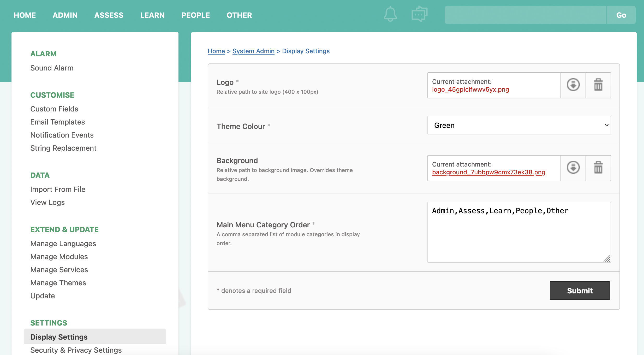Open the messages chat icon
The height and width of the screenshot is (355, 644).
pos(419,14)
